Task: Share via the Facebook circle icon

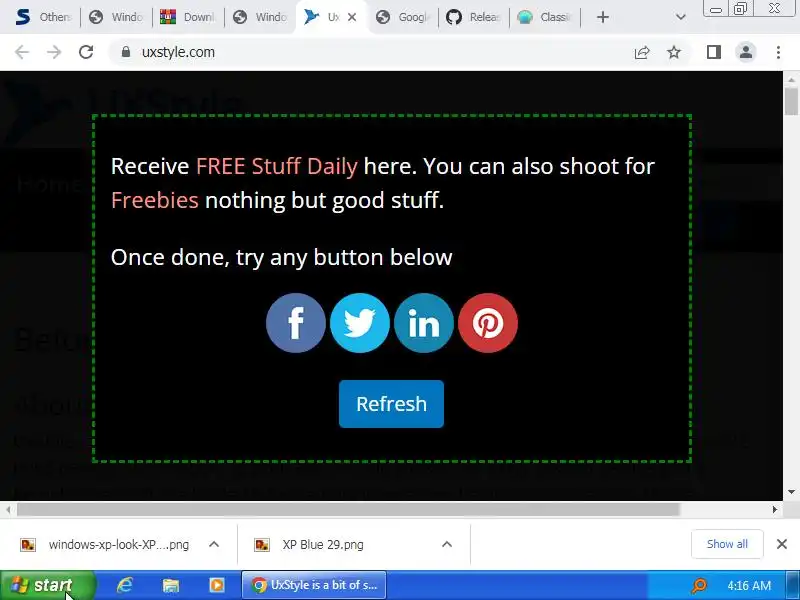Action: pyautogui.click(x=295, y=322)
